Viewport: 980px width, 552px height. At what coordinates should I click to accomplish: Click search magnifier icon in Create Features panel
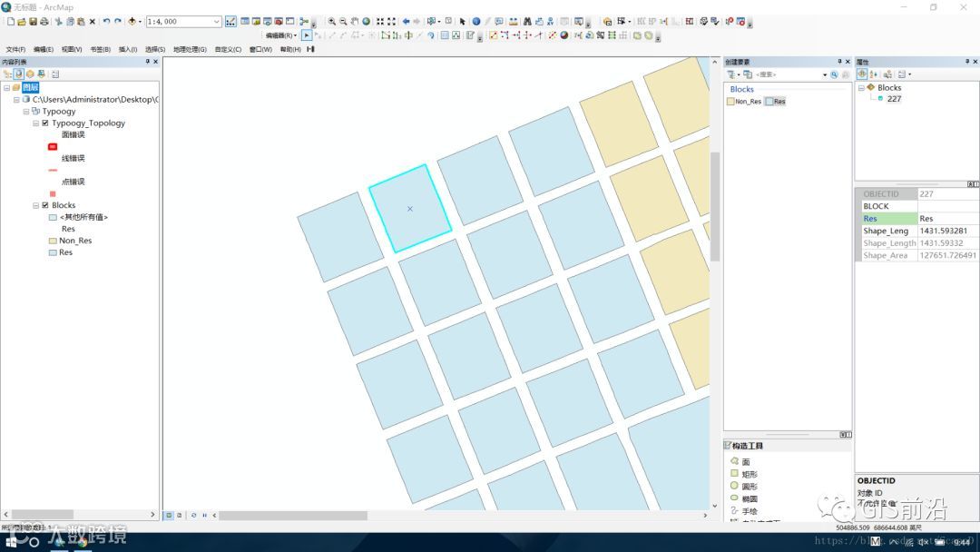pyautogui.click(x=834, y=74)
